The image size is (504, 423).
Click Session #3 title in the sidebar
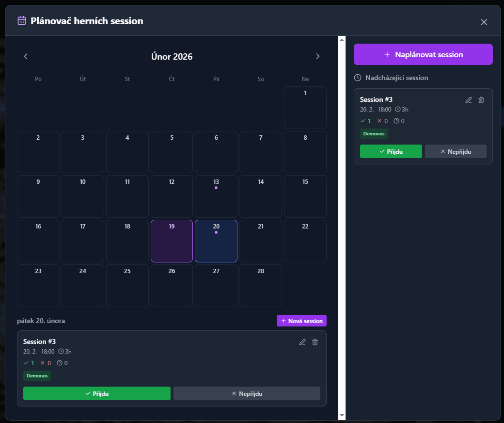[376, 99]
